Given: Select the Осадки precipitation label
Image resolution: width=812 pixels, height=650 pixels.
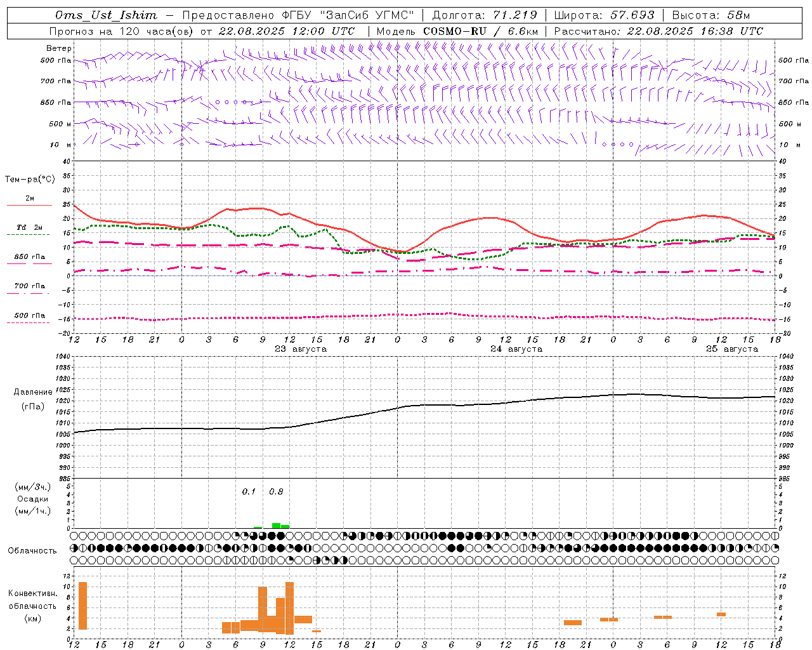Looking at the screenshot, I should click(33, 499).
